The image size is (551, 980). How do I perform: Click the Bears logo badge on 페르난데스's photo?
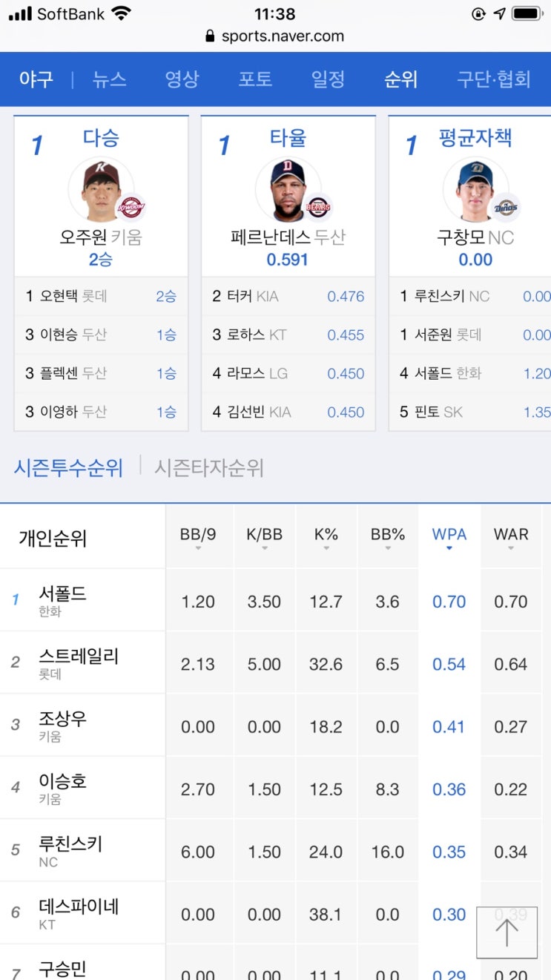317,208
